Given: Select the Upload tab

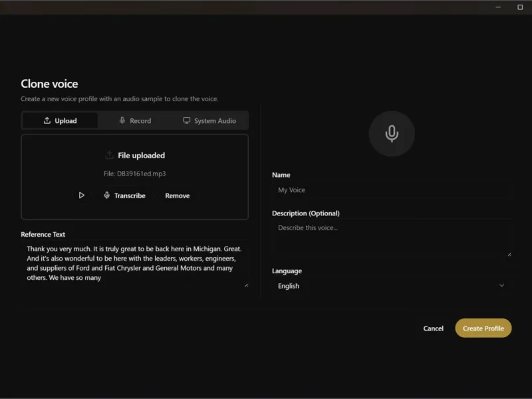Looking at the screenshot, I should pyautogui.click(x=60, y=121).
